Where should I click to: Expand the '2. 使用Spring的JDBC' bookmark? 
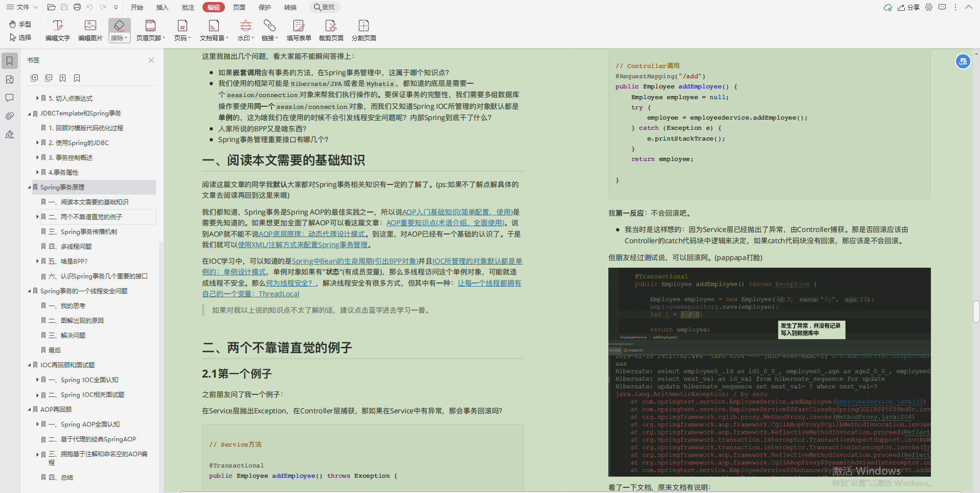pos(37,143)
